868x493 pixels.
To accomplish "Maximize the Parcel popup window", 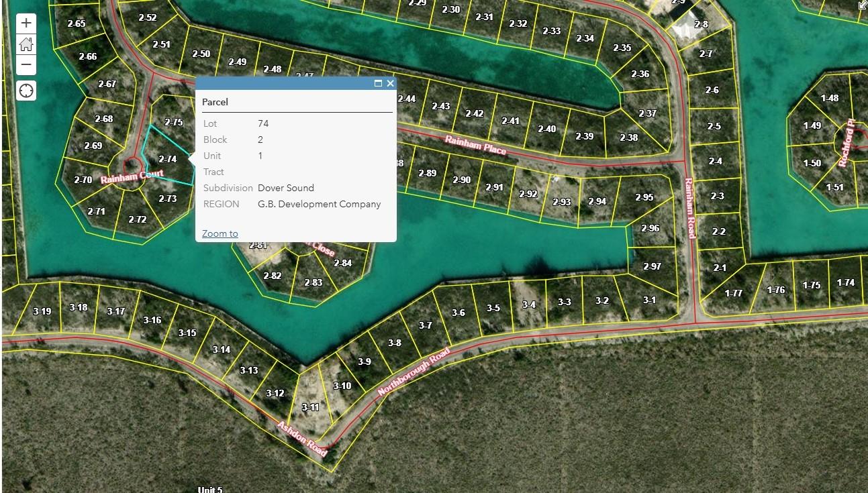I will [378, 83].
